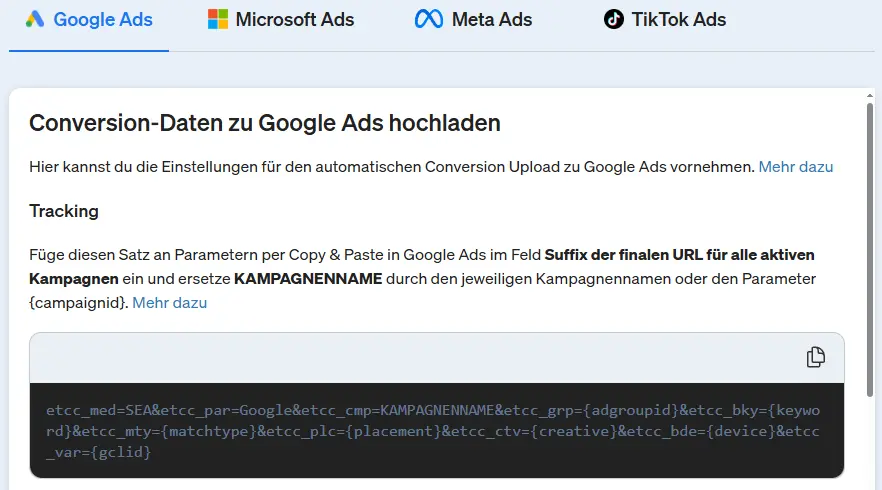This screenshot has width=882, height=490.
Task: Switch to the Google Ads tab
Action: click(x=89, y=20)
